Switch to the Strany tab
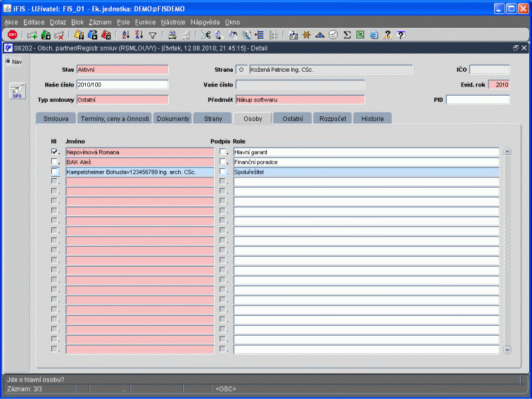 click(213, 118)
